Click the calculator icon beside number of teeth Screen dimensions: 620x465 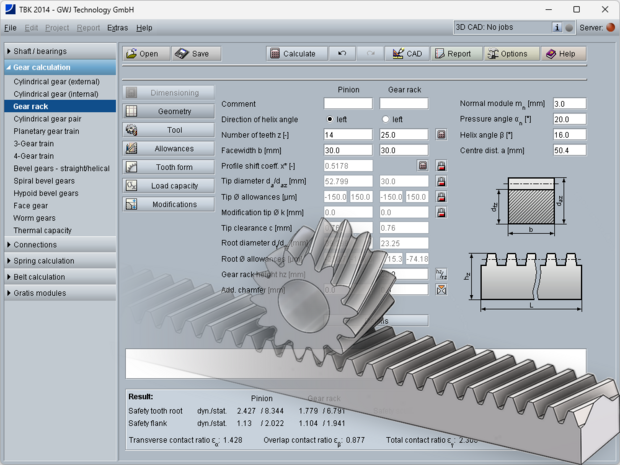(x=441, y=135)
